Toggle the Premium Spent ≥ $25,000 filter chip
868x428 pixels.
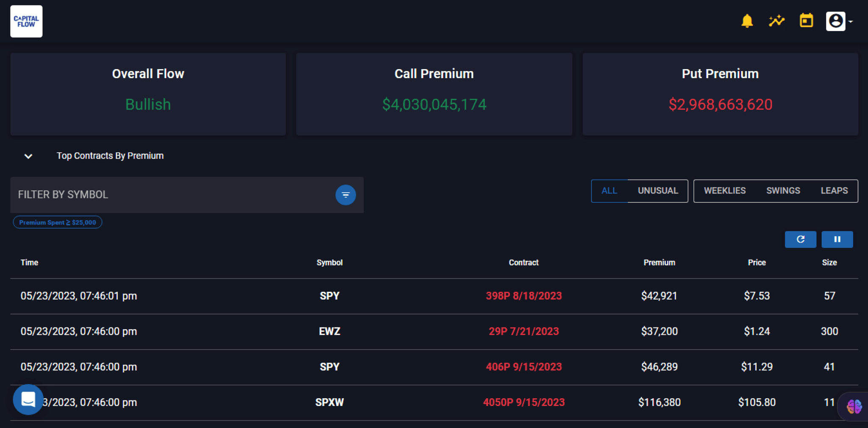point(57,222)
